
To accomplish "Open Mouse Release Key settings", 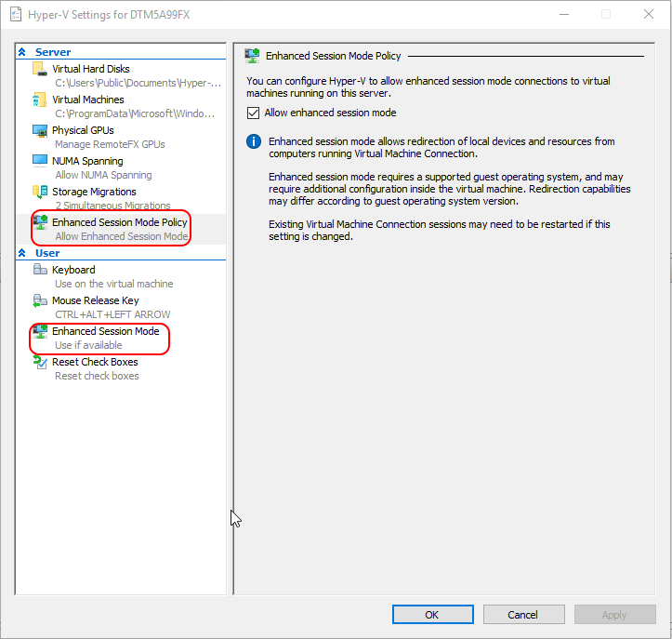I will click(96, 300).
